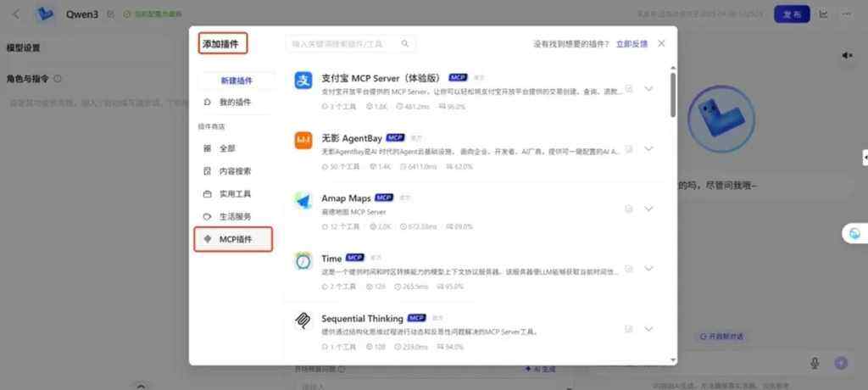Screen dimensions: 868x390
Task: Click the side panel collapse handle at right
Action: [865, 158]
